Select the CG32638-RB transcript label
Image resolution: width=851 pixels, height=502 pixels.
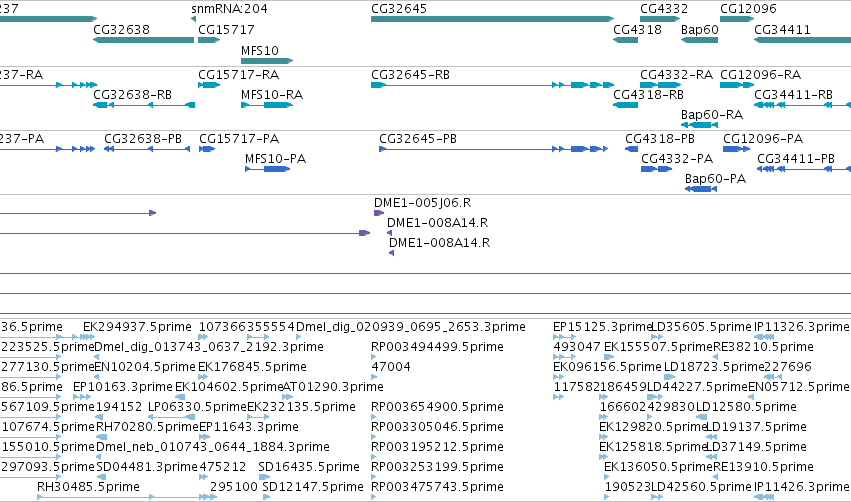click(132, 94)
